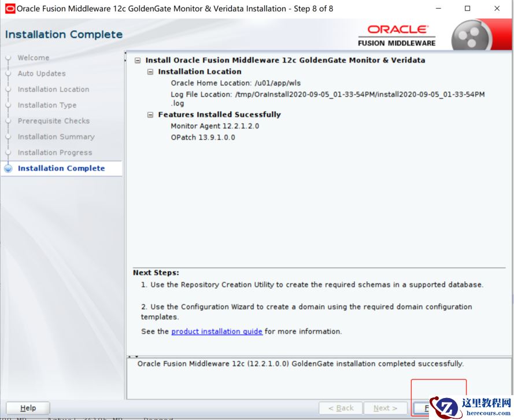The image size is (514, 420).
Task: Click the Configuration Wizard step text
Action: pos(306,312)
